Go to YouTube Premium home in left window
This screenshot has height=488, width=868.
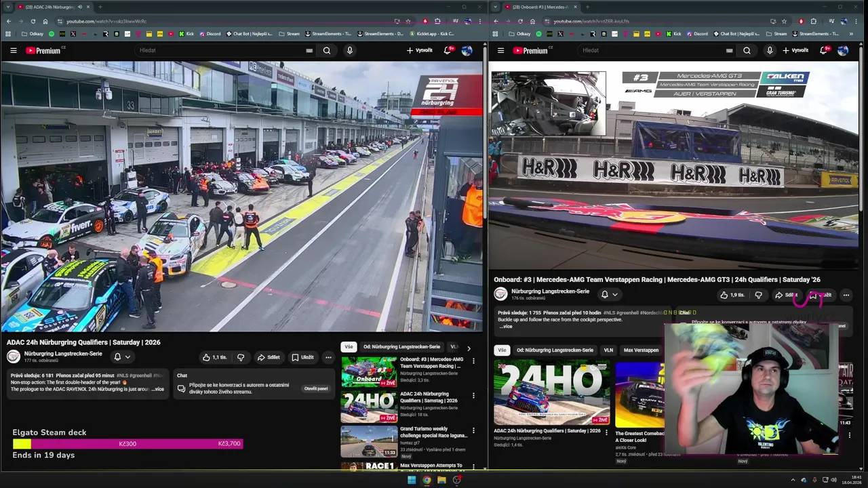click(44, 50)
